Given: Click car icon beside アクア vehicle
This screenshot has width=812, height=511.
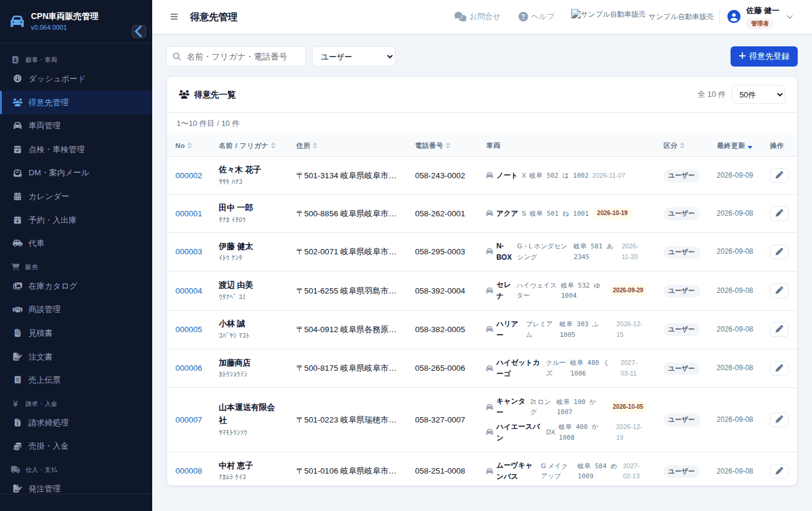Looking at the screenshot, I should point(489,213).
